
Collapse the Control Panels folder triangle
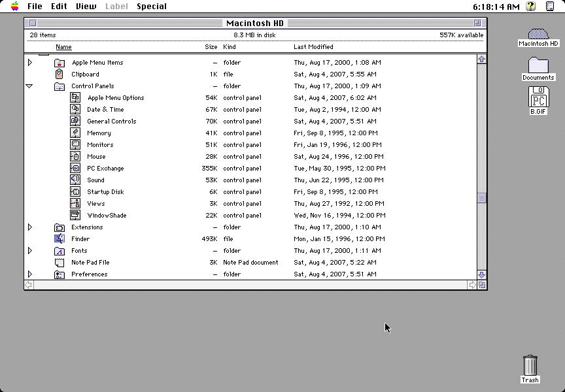(x=29, y=86)
